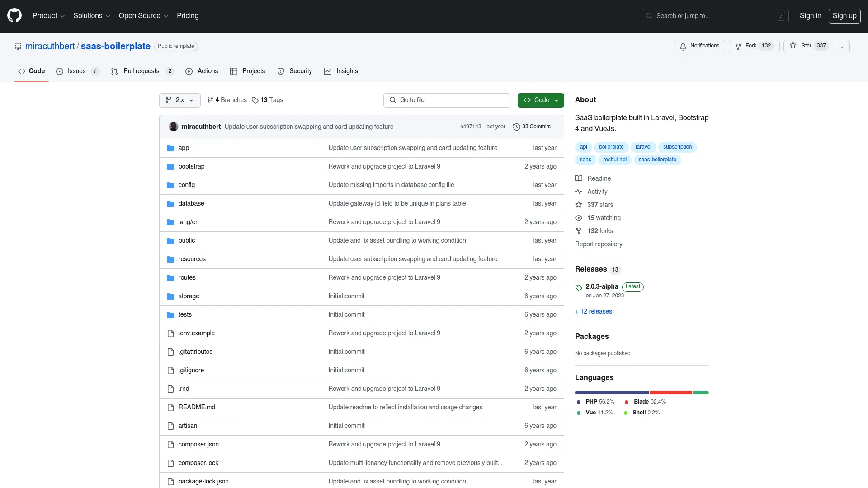Click the database folder icon
The image size is (868, 488).
[170, 204]
